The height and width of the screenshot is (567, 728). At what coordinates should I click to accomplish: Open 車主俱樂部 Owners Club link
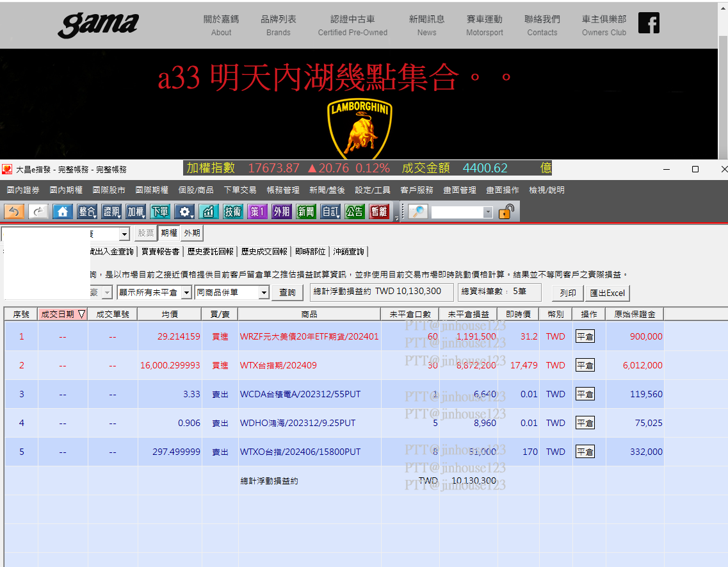[604, 25]
